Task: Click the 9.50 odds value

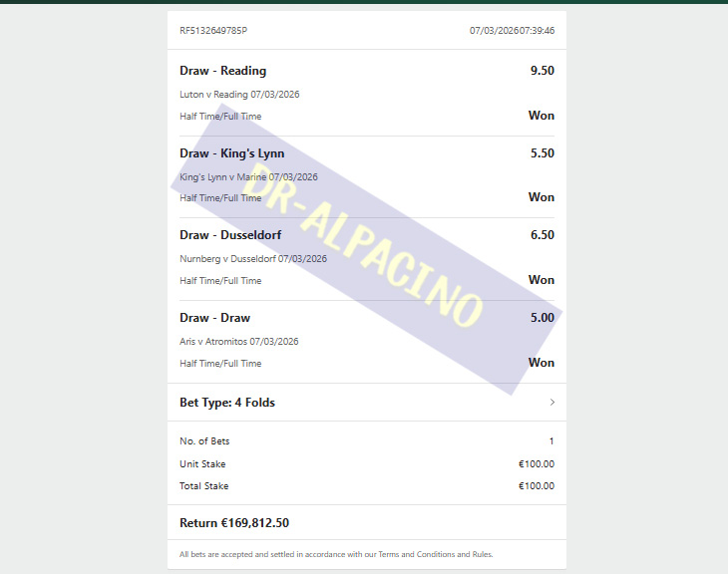Action: 543,71
